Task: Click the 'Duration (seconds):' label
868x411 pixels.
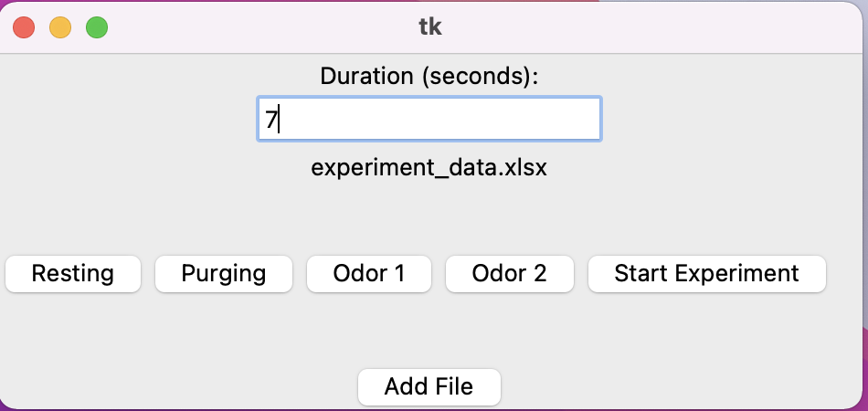Action: click(429, 77)
